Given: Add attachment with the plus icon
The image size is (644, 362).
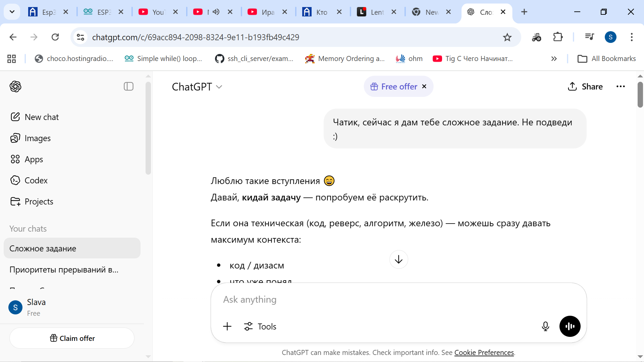Looking at the screenshot, I should coord(227,326).
